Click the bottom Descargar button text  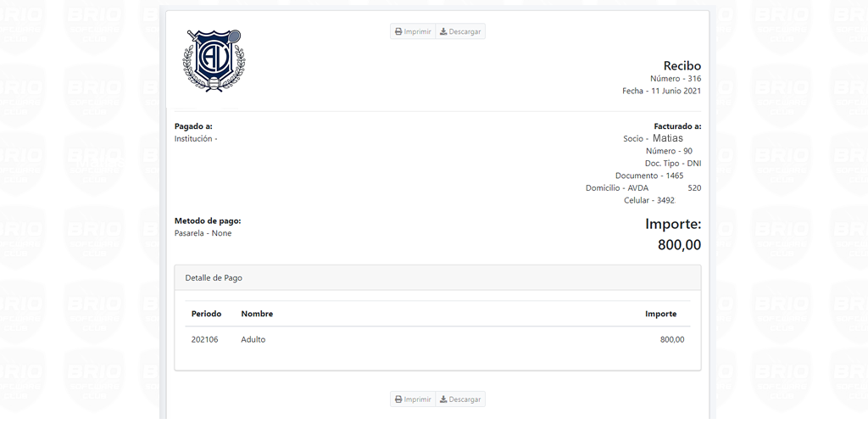click(x=465, y=399)
